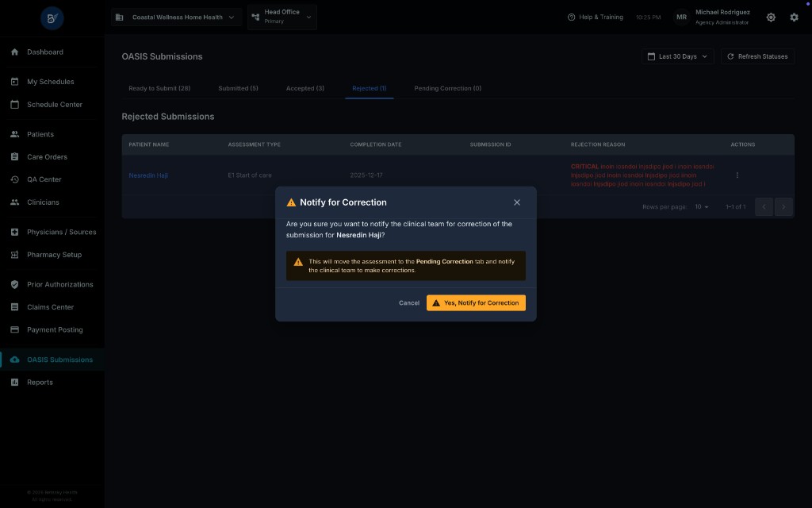Click the Dashboard home icon

pos(14,52)
